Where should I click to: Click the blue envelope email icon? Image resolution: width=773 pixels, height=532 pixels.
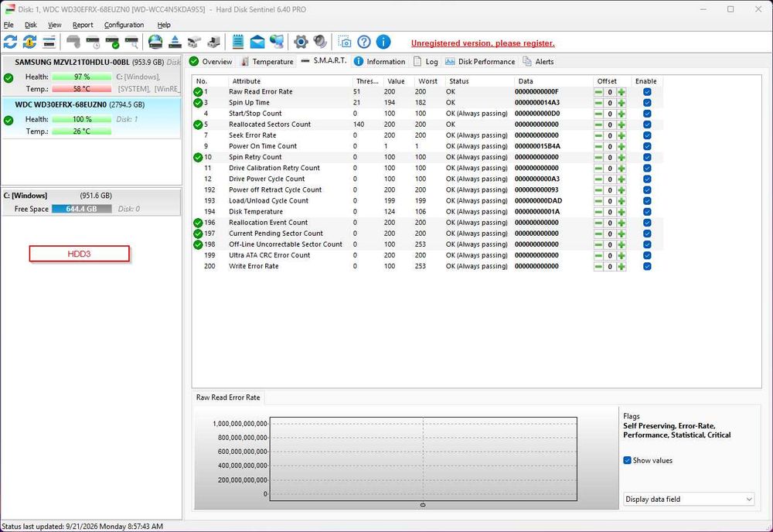257,42
